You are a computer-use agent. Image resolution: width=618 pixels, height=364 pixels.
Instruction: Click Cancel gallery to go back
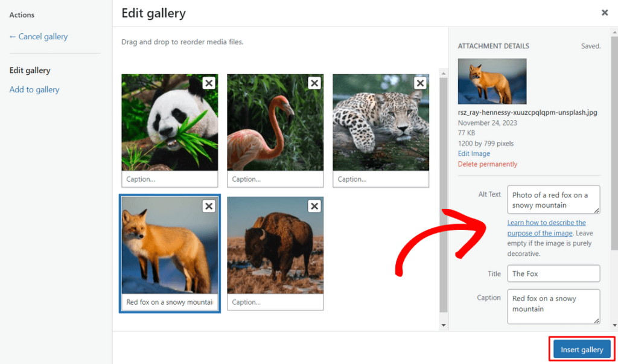(x=38, y=36)
